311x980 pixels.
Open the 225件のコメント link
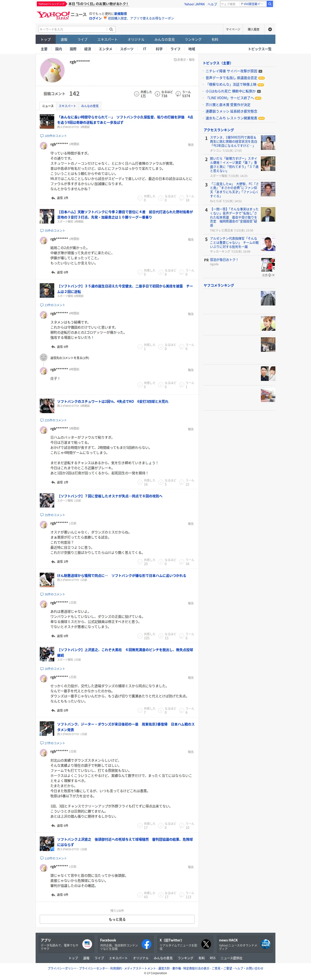53,420
